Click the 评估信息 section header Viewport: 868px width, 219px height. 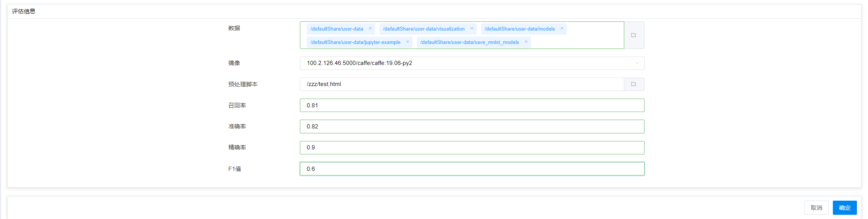(24, 11)
